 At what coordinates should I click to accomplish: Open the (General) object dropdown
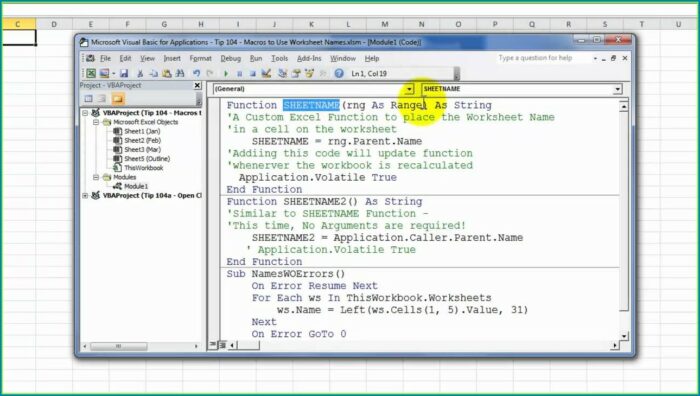tap(409, 89)
